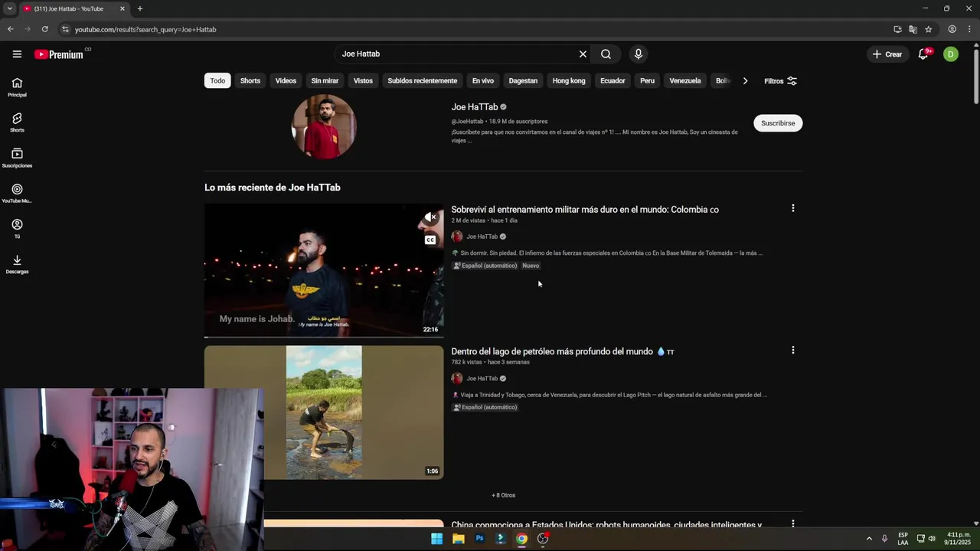Open Windows Start menu
Screen dimensions: 980x551
[x=436, y=539]
